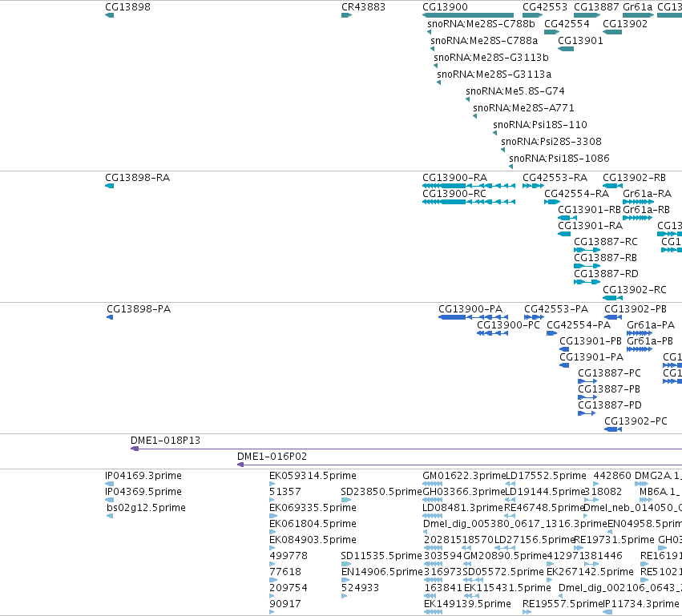Open transcript CG42554-RA
The height and width of the screenshot is (616, 682).
point(576,193)
